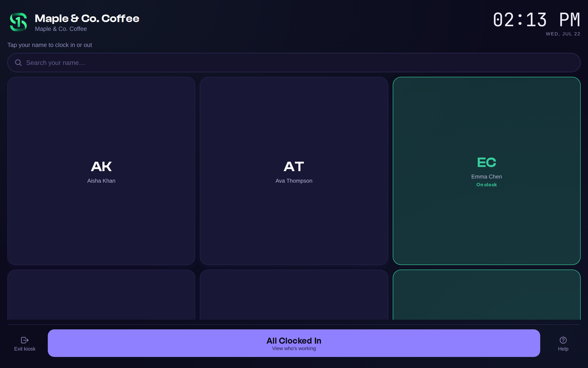Click the search magnifier icon
588x368 pixels.
coord(18,63)
